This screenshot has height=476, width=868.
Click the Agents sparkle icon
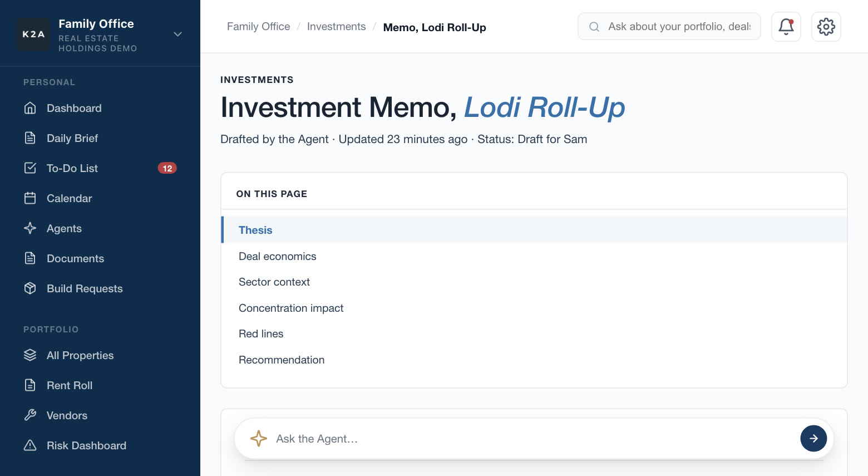pos(30,228)
